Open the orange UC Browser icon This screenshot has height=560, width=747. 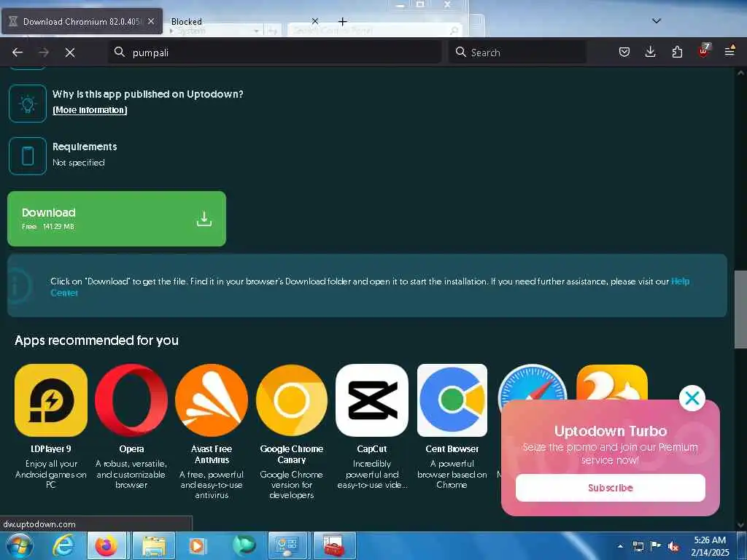tap(612, 382)
